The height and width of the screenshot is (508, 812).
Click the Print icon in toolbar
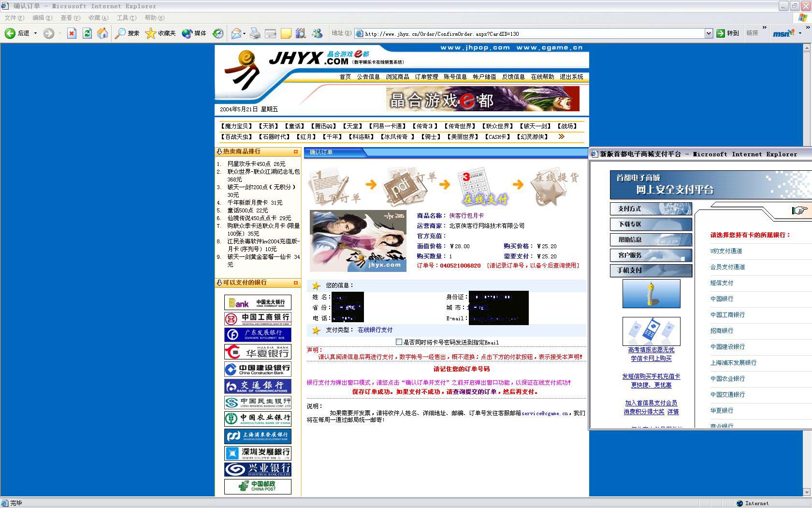255,33
